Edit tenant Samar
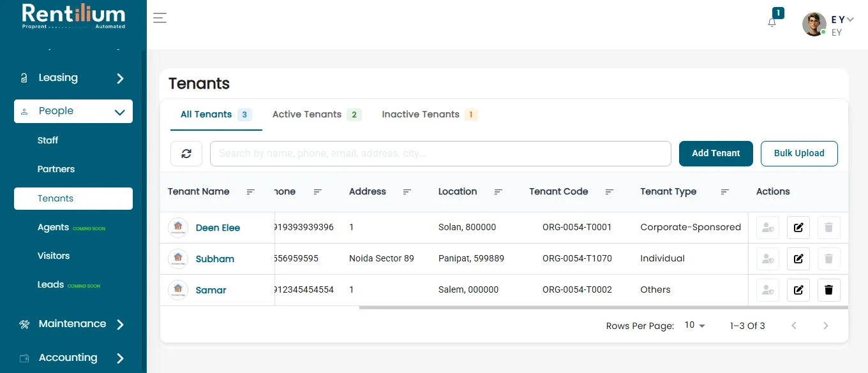Screen dimensions: 868x373 pos(798,290)
